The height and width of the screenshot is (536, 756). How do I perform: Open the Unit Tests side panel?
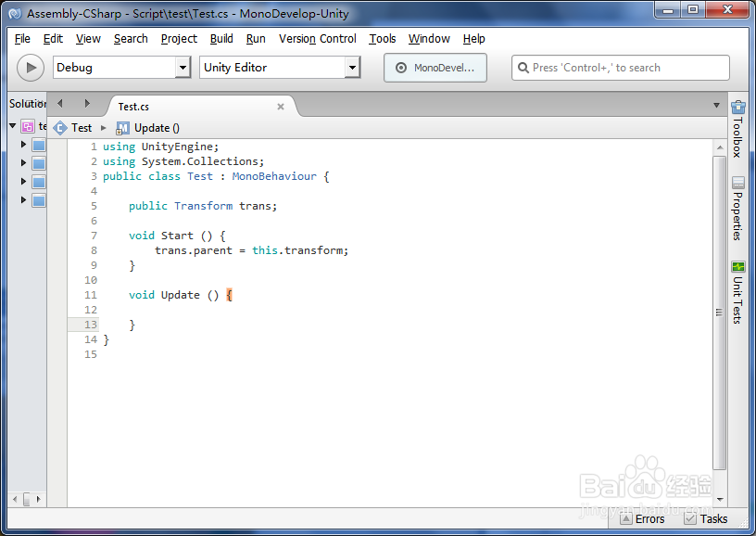[x=737, y=292]
